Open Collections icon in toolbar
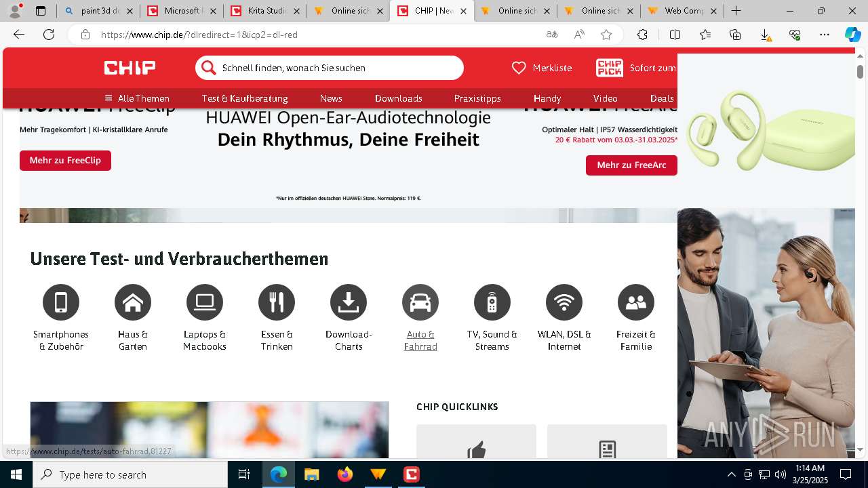This screenshot has height=488, width=868. (x=735, y=35)
